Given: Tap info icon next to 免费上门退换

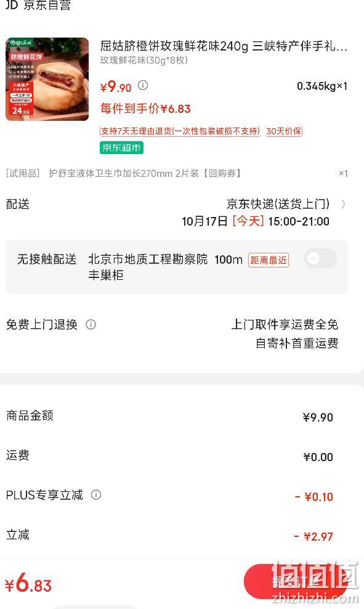Looking at the screenshot, I should click(91, 324).
